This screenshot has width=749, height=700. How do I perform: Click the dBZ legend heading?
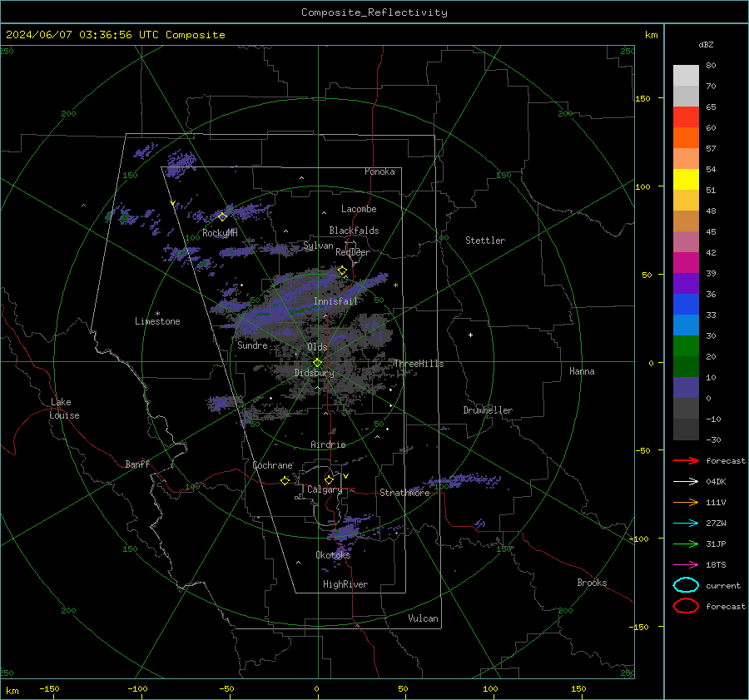point(706,44)
